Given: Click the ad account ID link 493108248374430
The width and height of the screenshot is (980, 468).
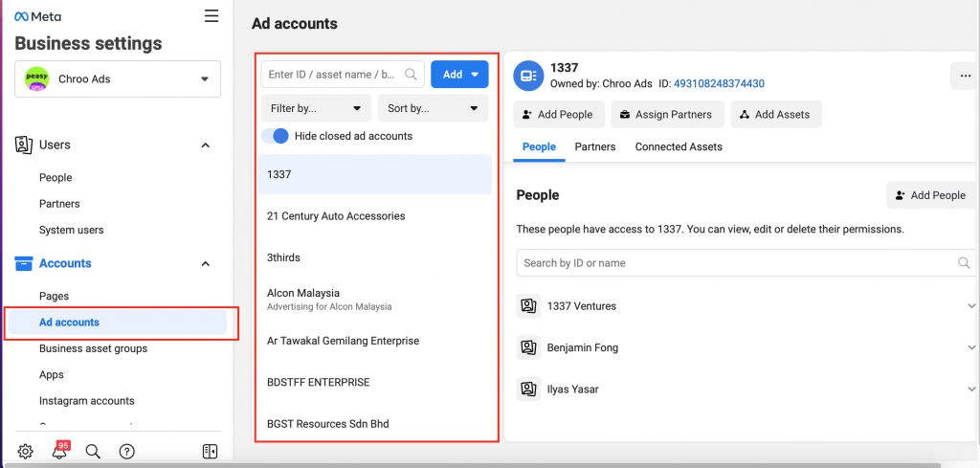Looking at the screenshot, I should (x=719, y=83).
